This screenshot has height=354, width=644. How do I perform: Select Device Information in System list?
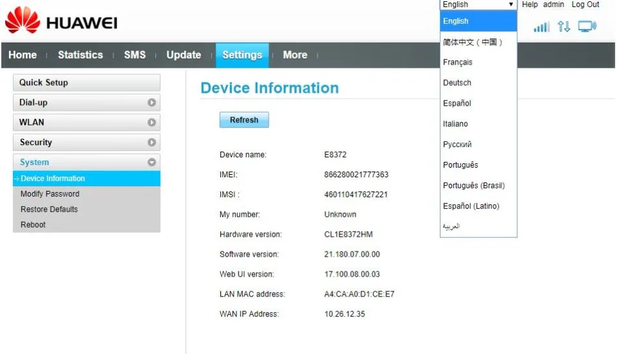pos(86,179)
